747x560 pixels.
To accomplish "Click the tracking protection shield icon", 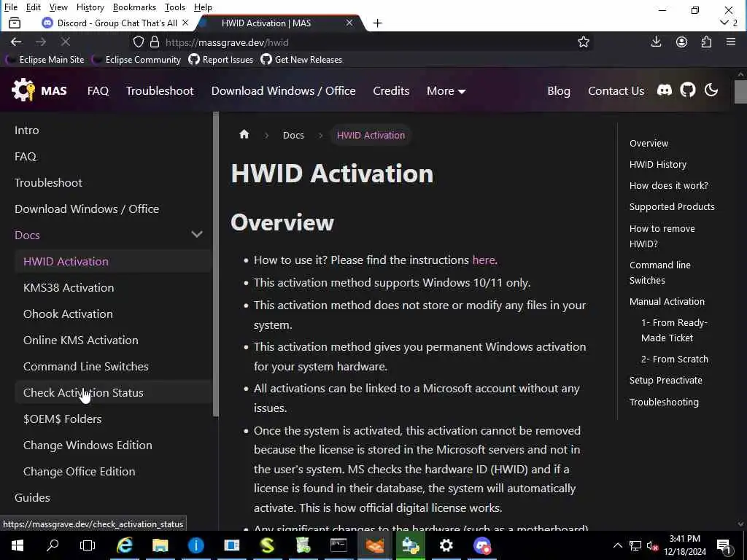I will [x=138, y=42].
